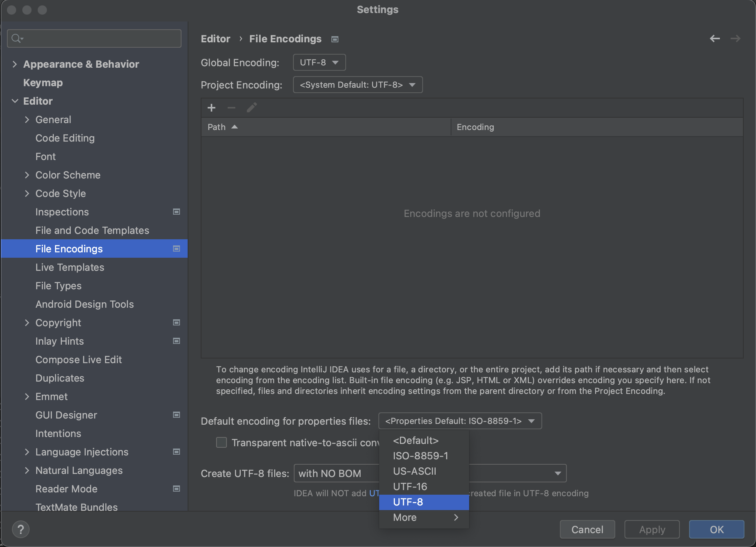Viewport: 756px width, 547px height.
Task: Click project-level icon next to File Encodings header
Action: (335, 39)
